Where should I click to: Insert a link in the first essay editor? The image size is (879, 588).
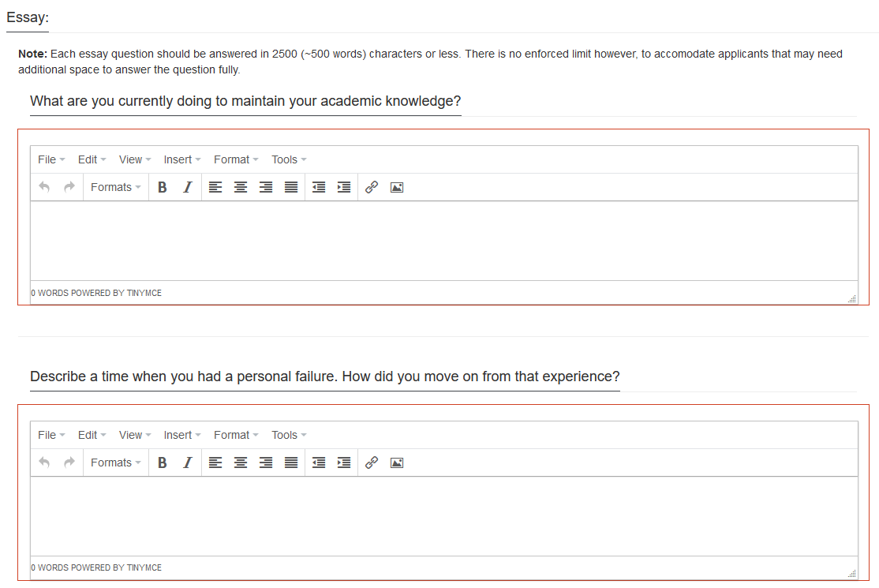click(372, 187)
